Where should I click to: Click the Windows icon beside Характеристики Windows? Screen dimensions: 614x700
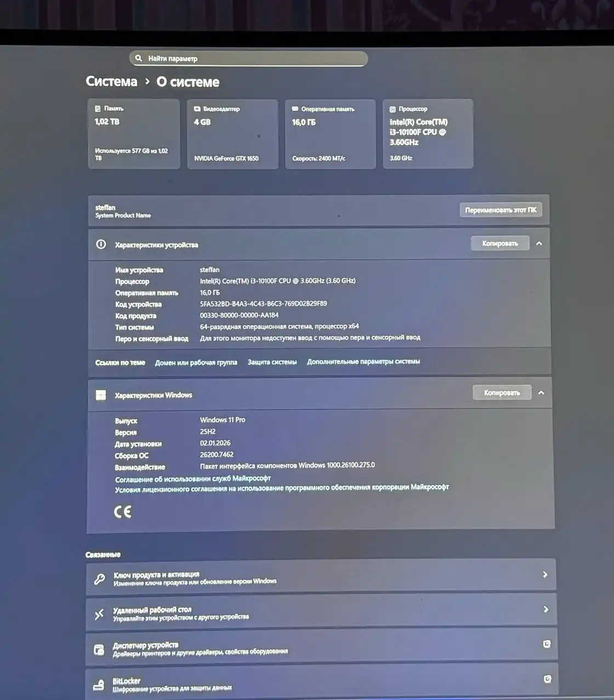101,395
